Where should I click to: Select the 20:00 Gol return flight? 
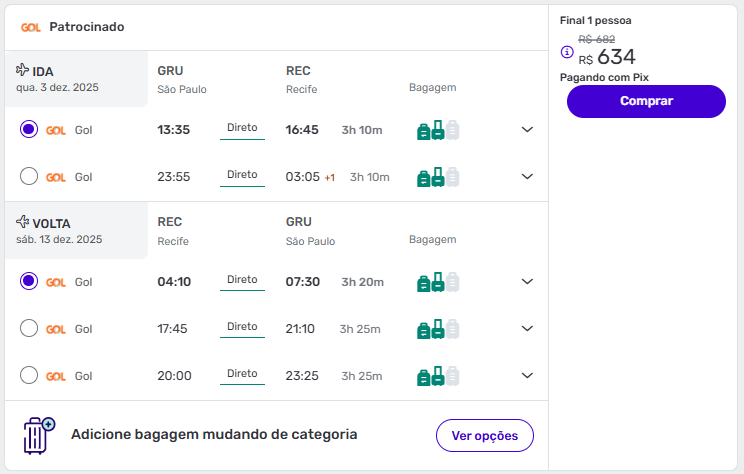pos(29,375)
